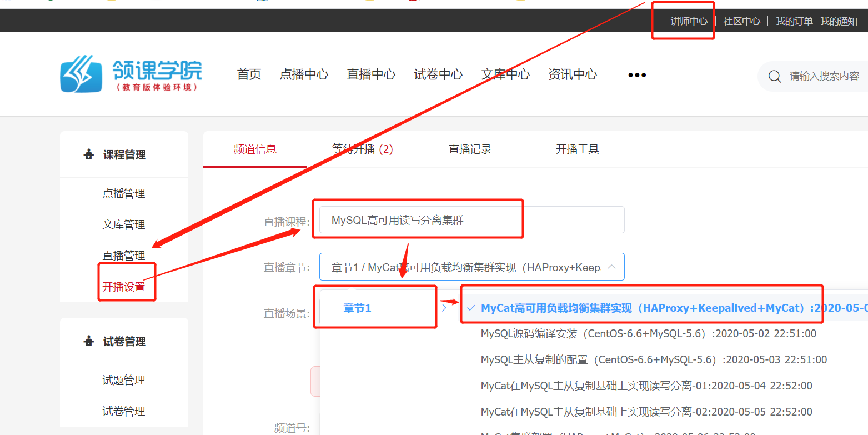Click the 试卷管理 section icon

(88, 341)
